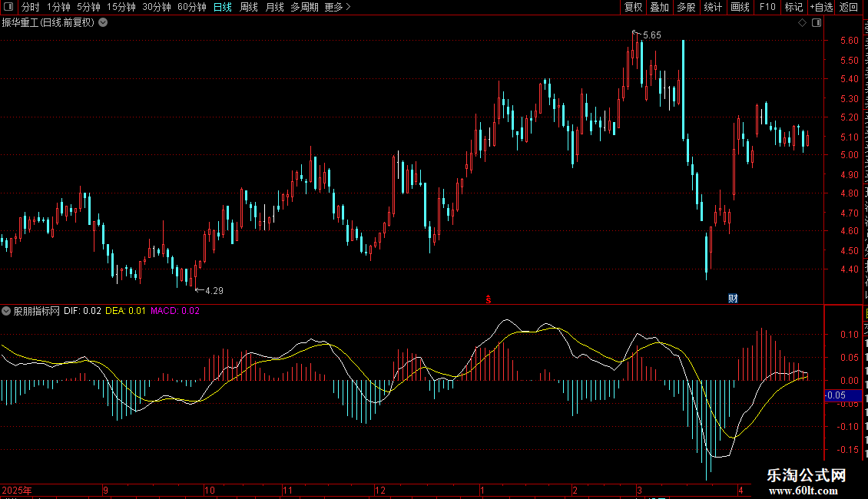Click the diamond marker icon above the chart
The width and height of the screenshot is (868, 499).
pyautogui.click(x=802, y=23)
